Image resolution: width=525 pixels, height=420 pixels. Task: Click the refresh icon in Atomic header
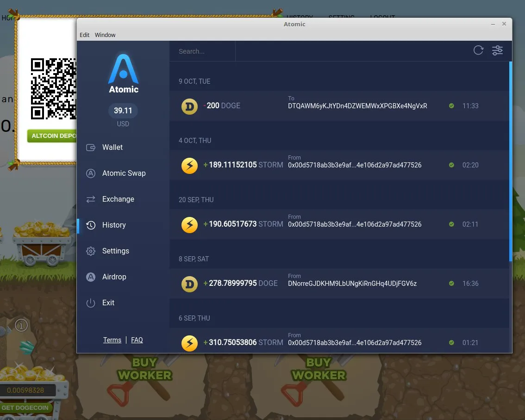(478, 50)
